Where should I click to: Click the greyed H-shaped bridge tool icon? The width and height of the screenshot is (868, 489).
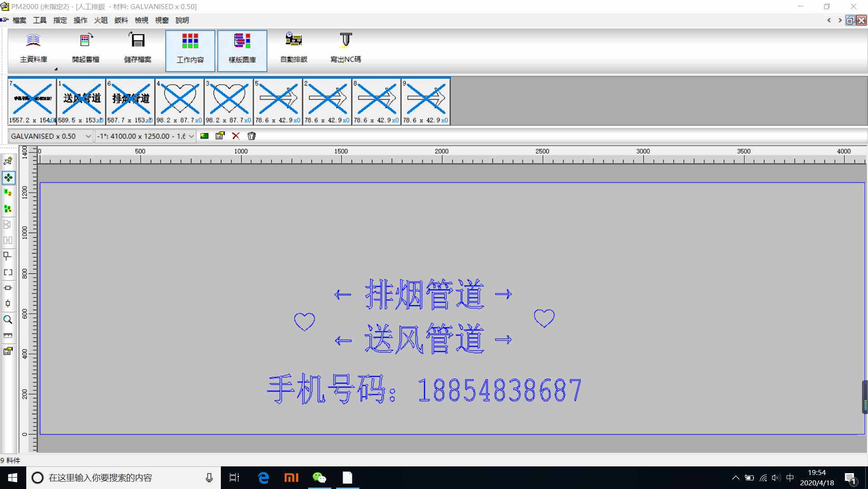[8, 240]
